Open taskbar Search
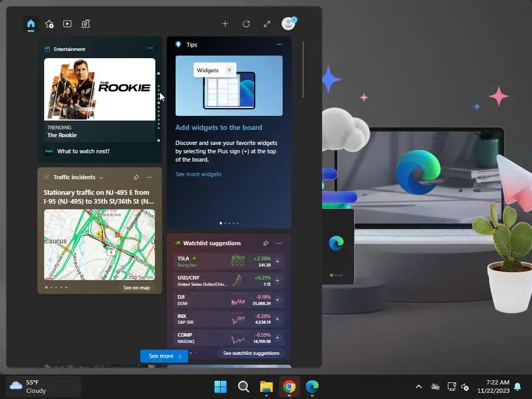The height and width of the screenshot is (399, 532). [244, 387]
